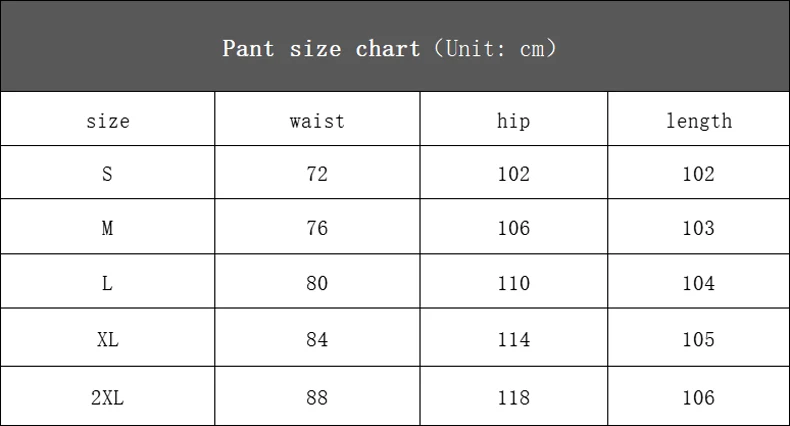Select the 2XL size cell
The image size is (790, 426).
point(108,398)
